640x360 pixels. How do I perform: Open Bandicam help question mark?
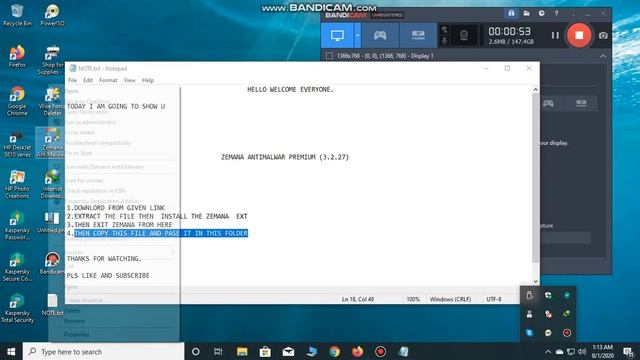(556, 13)
